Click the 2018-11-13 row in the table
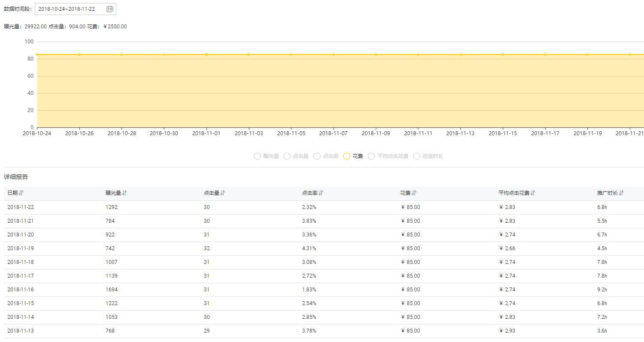 click(21, 331)
